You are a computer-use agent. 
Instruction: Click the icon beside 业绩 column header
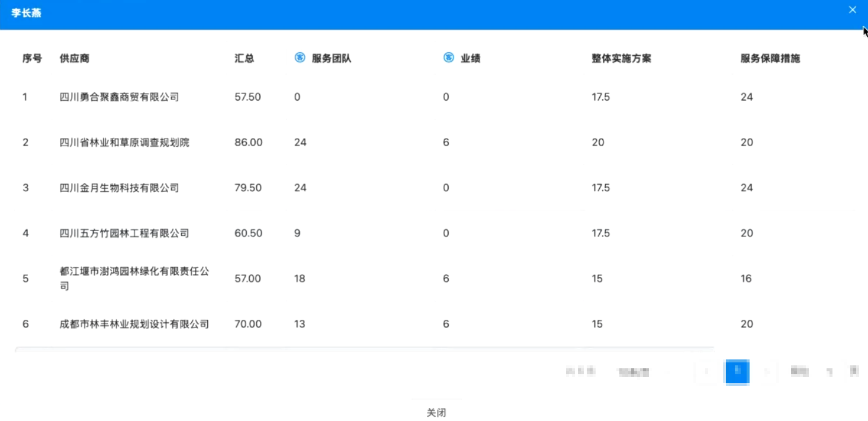pos(449,58)
